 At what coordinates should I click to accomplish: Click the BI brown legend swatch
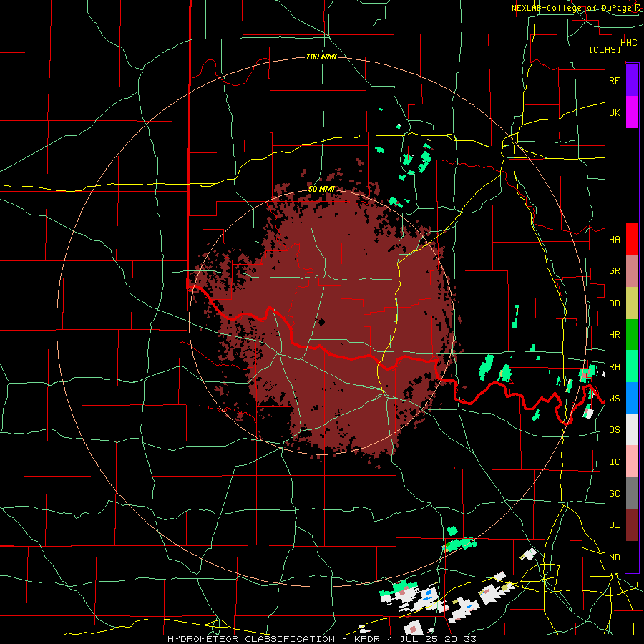[632, 525]
